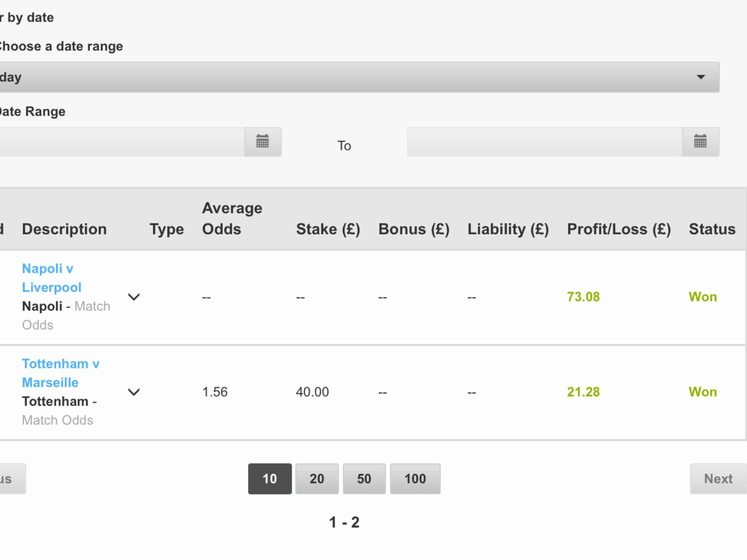The image size is (747, 560).
Task: Click the Average Odds column header
Action: tap(232, 219)
